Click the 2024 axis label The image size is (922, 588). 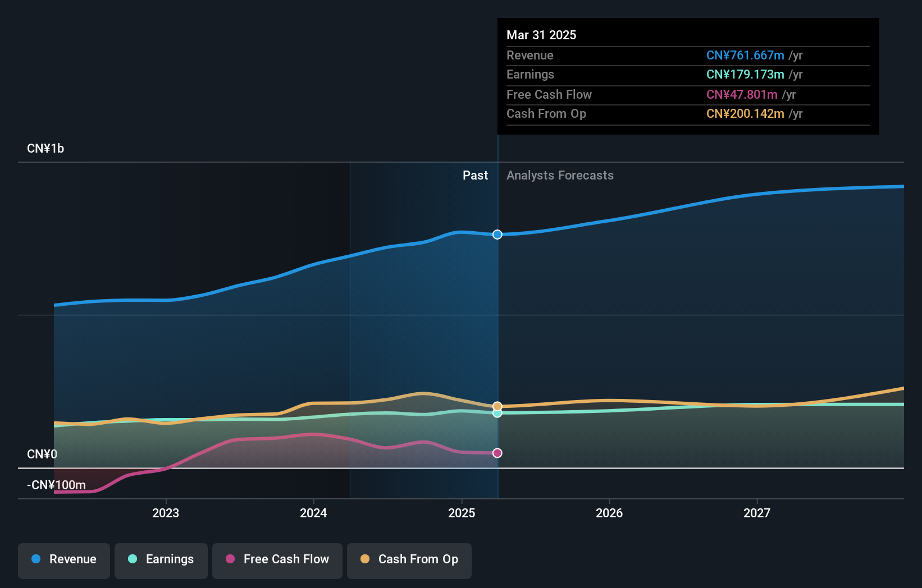click(x=313, y=513)
